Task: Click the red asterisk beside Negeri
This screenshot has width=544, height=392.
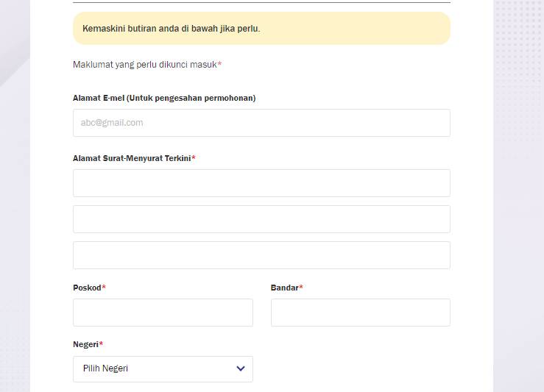Action: coord(102,343)
